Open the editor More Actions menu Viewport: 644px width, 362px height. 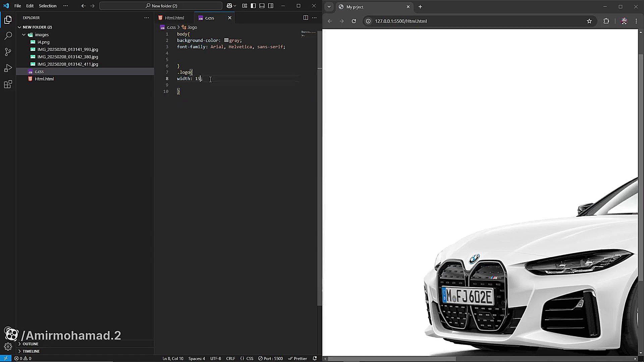tap(314, 18)
